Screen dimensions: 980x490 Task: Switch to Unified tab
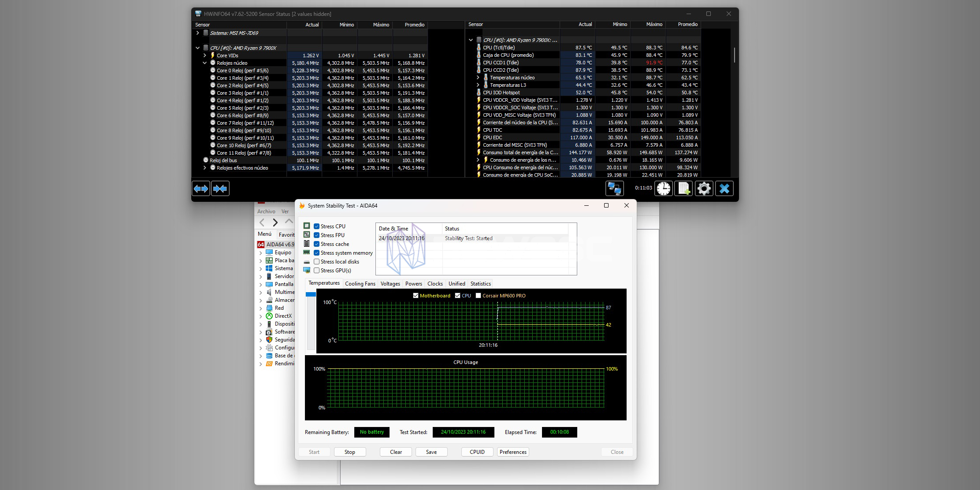tap(457, 284)
